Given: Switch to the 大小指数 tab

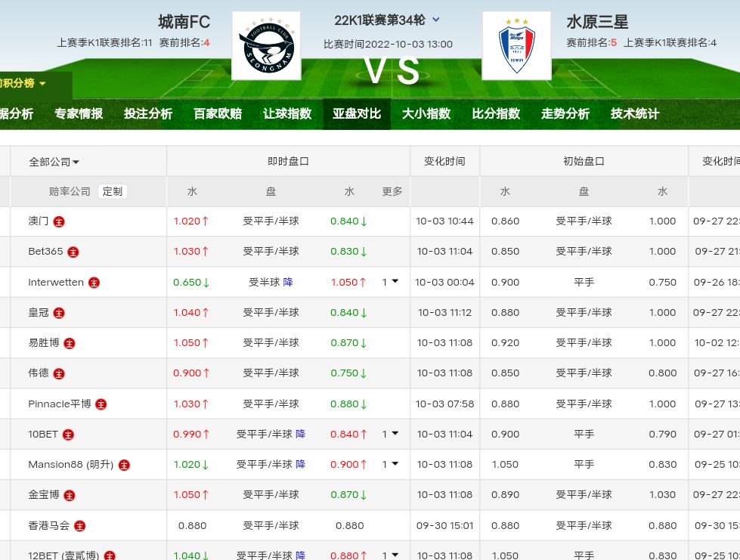Looking at the screenshot, I should point(426,114).
